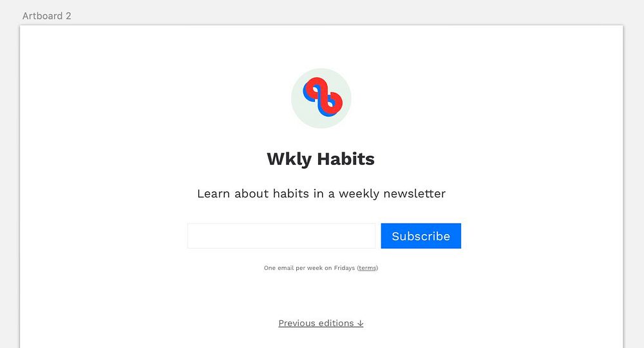Open the terms link

click(367, 268)
